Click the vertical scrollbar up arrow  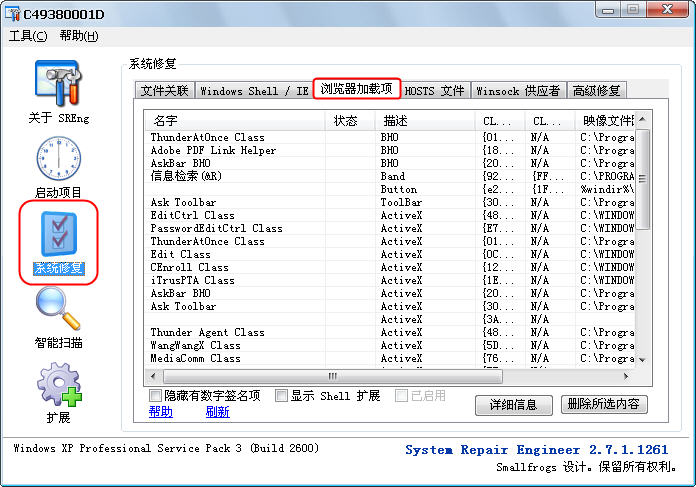click(642, 119)
